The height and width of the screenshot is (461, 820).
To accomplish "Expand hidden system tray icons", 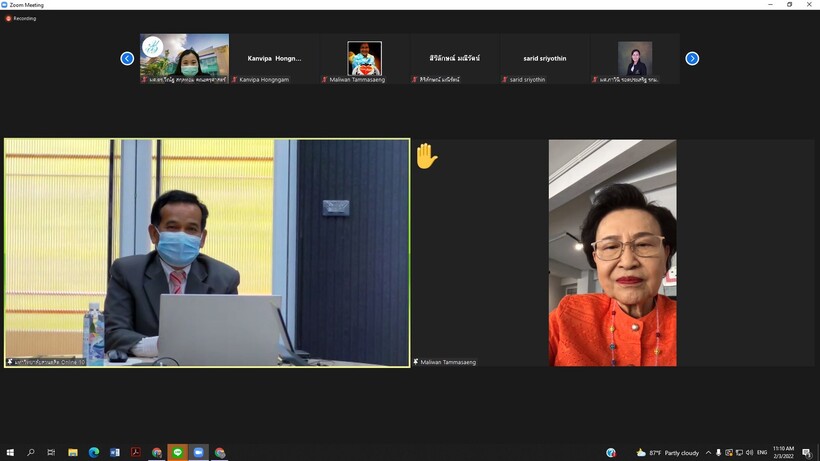I will pos(708,452).
